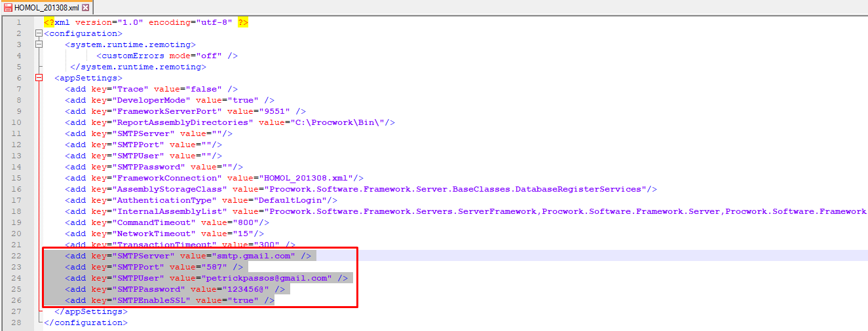Click the empty SMTPPort line 12

pos(143,145)
